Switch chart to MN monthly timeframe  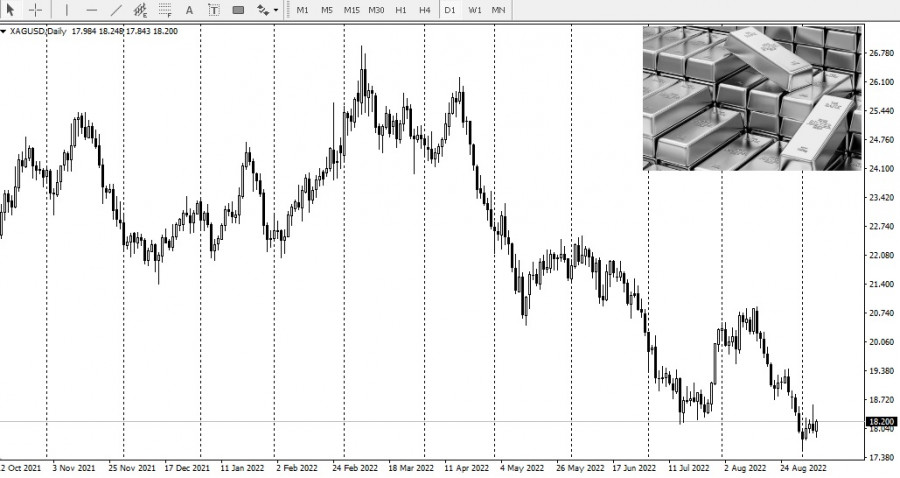click(498, 10)
